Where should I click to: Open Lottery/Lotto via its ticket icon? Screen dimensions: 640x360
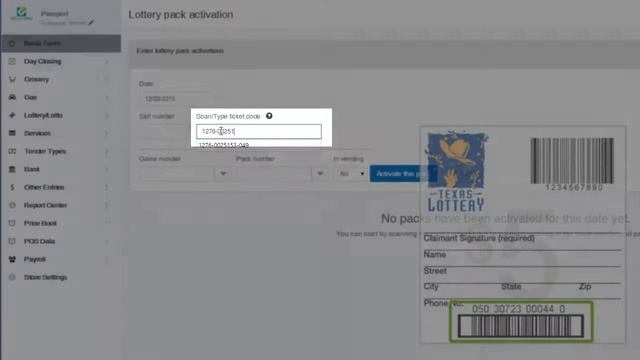tap(12, 115)
